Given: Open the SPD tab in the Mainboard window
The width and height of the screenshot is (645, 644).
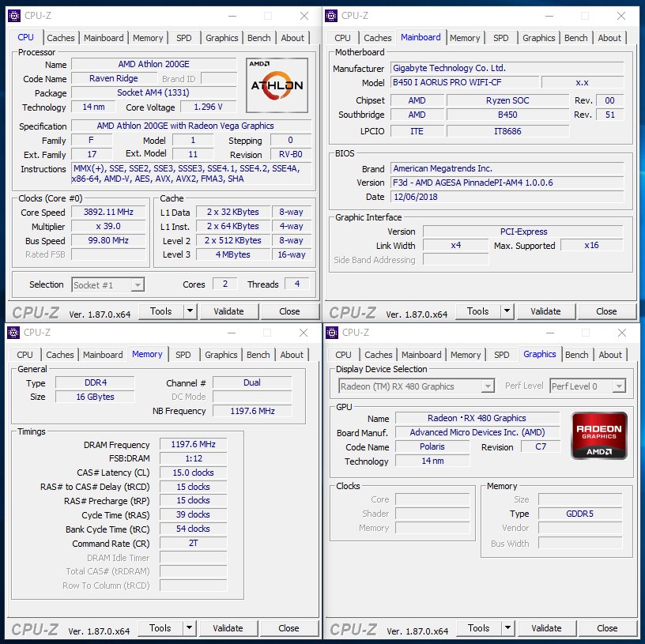Looking at the screenshot, I should pyautogui.click(x=500, y=38).
